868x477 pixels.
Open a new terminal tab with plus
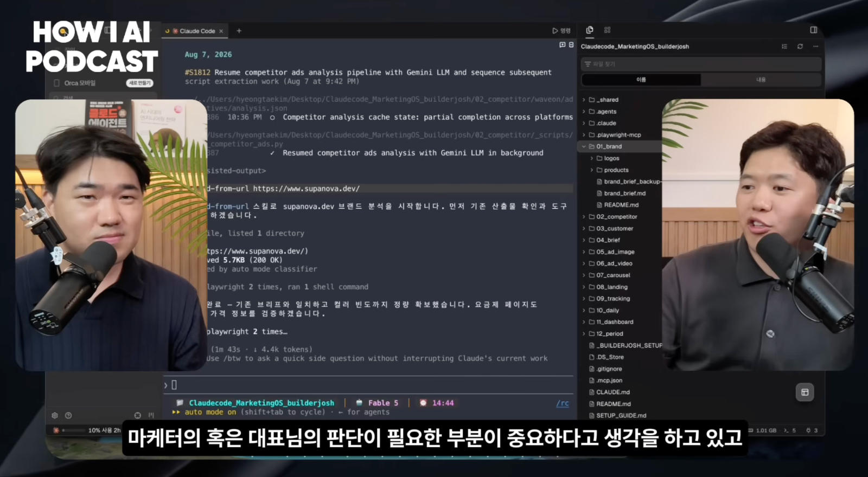click(239, 31)
